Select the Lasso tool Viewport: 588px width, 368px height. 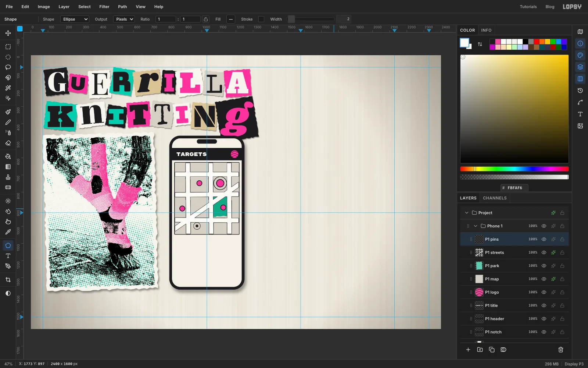8,67
